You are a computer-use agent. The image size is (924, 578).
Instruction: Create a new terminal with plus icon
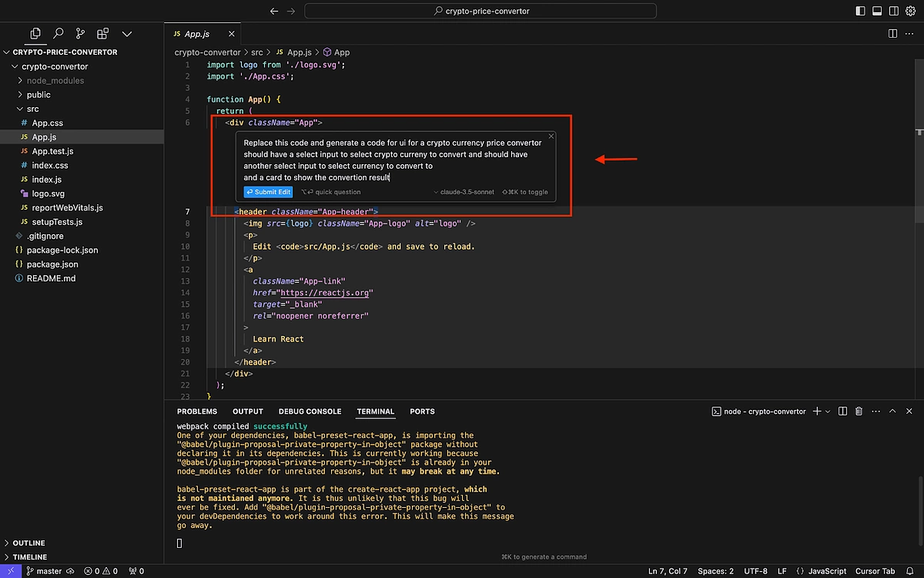(x=818, y=412)
